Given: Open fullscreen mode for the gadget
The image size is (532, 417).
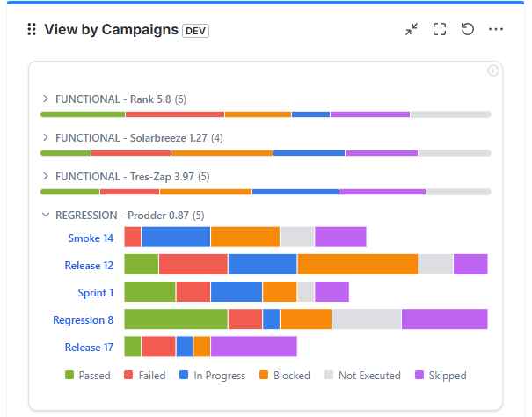Looking at the screenshot, I should 440,29.
